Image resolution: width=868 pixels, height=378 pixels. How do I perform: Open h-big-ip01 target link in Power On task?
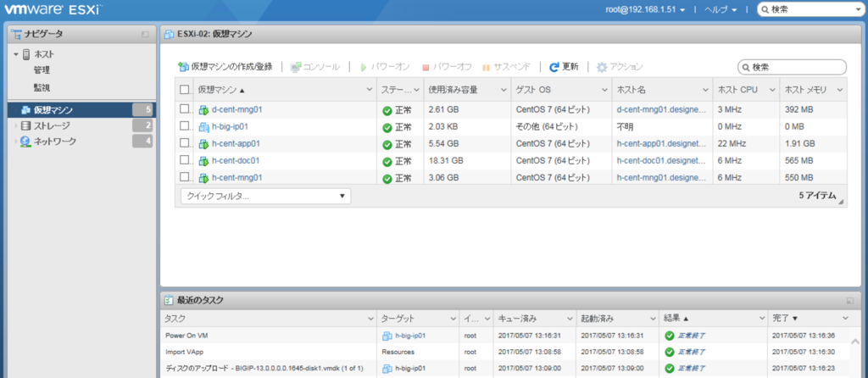click(410, 336)
